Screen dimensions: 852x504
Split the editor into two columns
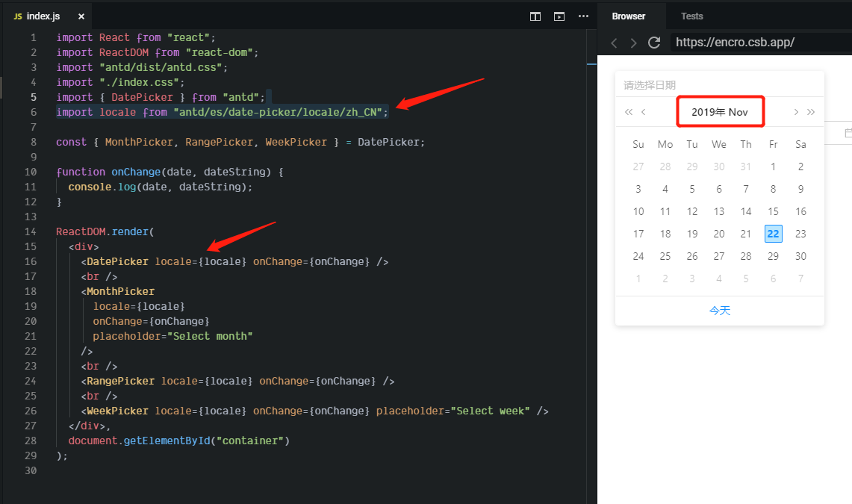coord(535,16)
